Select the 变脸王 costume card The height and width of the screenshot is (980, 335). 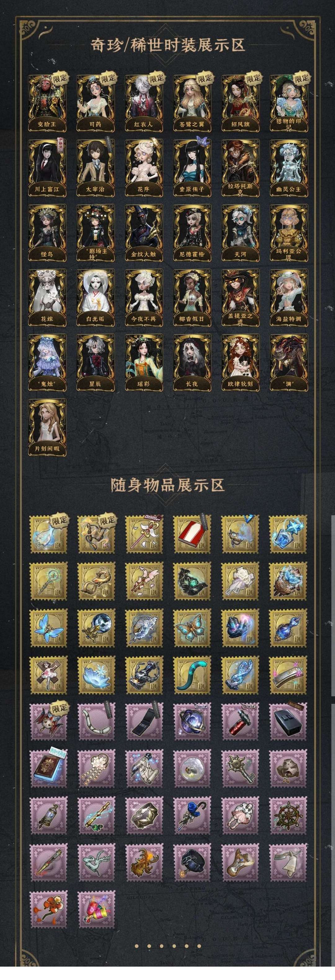(47, 103)
